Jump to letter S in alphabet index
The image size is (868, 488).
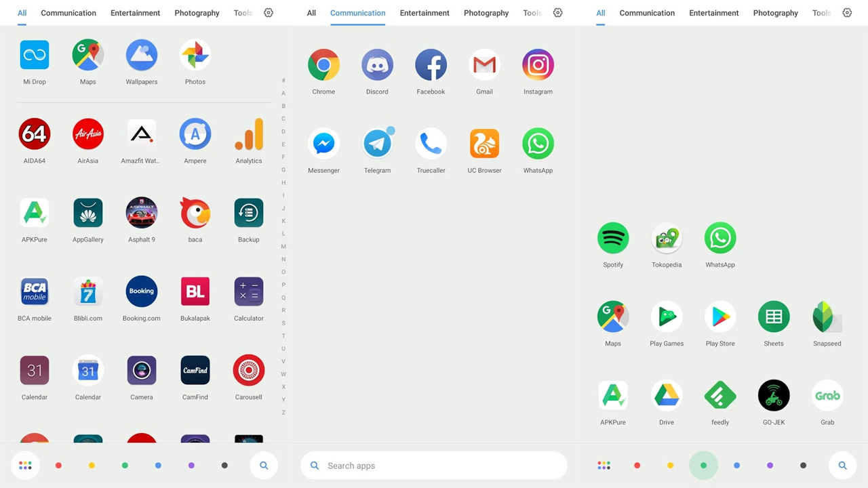pos(283,323)
